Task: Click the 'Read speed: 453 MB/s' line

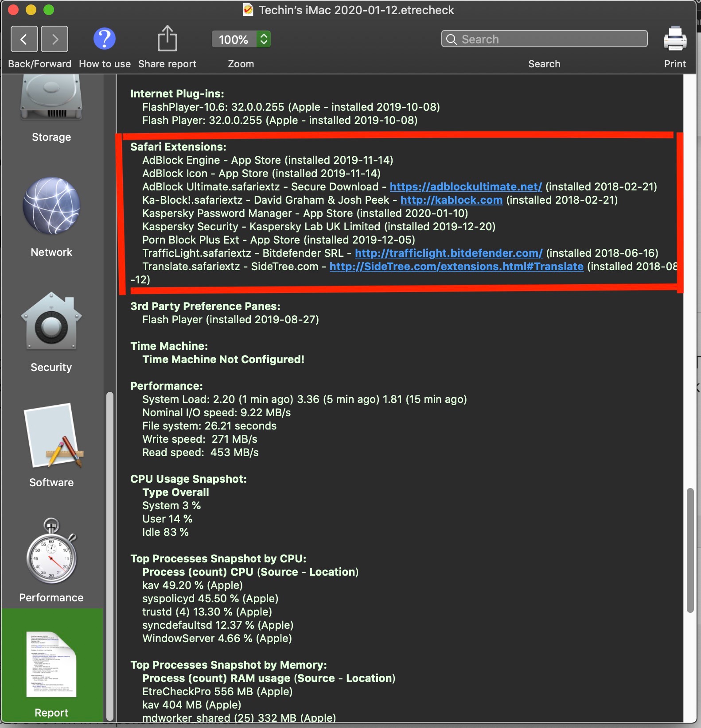Action: coord(200,453)
